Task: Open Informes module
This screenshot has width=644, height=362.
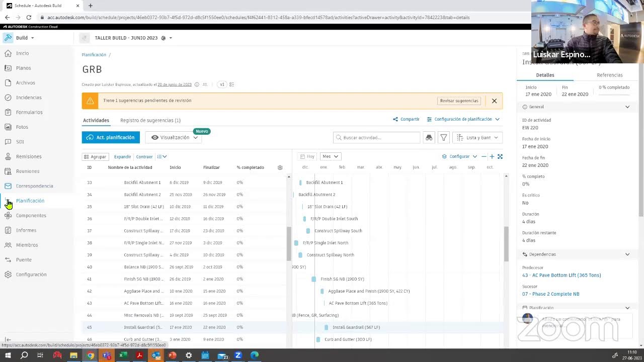Action: [x=26, y=230]
